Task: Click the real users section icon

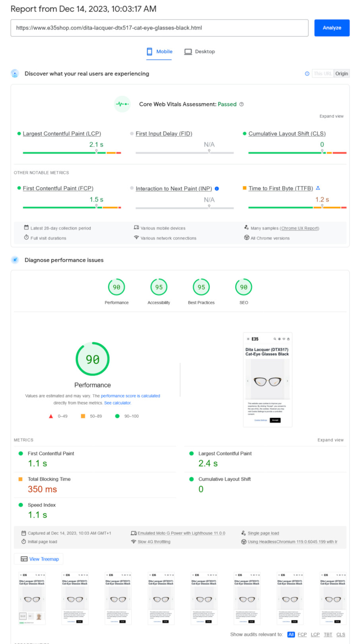Action: click(x=15, y=73)
